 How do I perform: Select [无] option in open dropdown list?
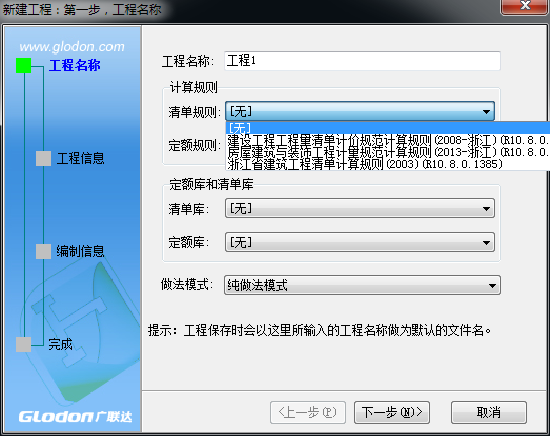click(388, 128)
